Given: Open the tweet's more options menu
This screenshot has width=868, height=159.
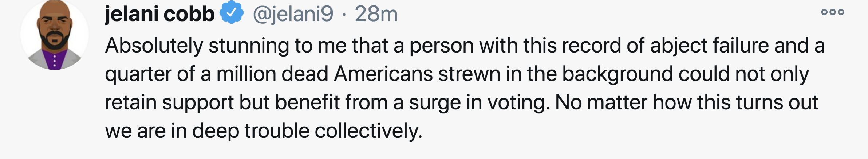Looking at the screenshot, I should 832,12.
